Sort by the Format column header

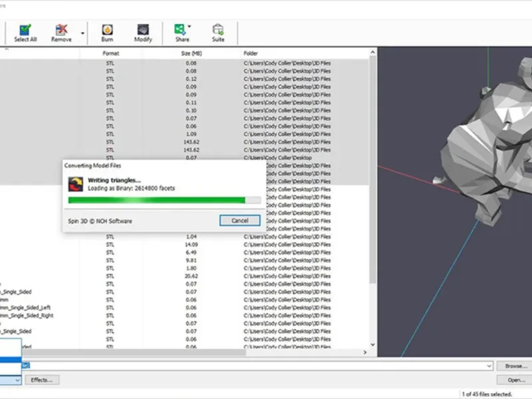coord(110,53)
